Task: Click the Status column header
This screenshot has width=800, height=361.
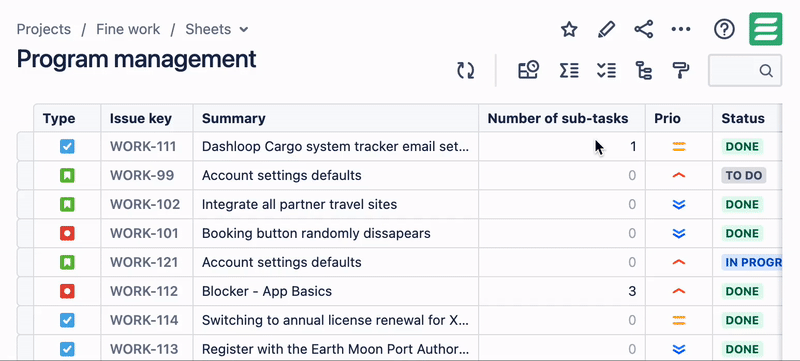Action: [747, 118]
